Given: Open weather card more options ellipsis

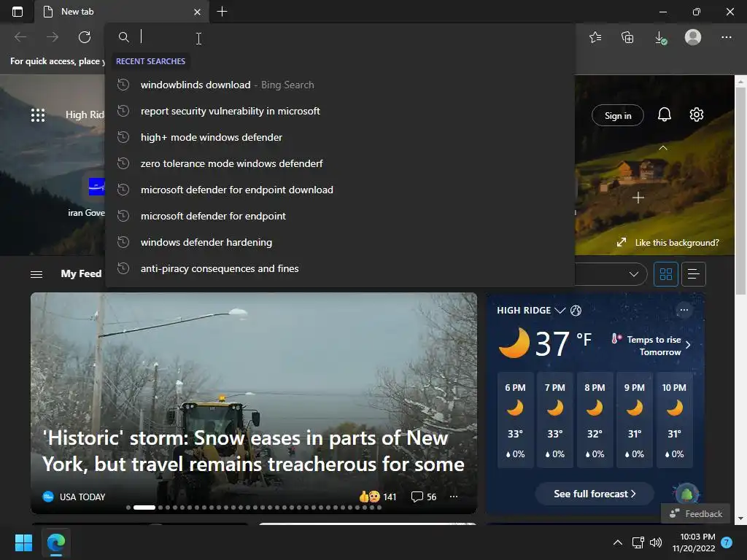Looking at the screenshot, I should [x=684, y=310].
